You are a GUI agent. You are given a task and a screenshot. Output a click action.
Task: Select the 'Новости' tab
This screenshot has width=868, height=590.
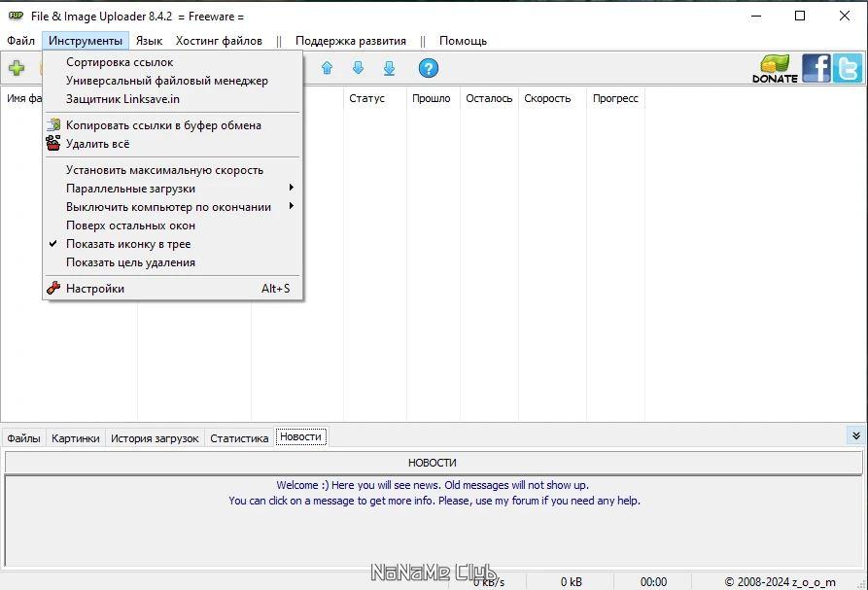pos(300,436)
